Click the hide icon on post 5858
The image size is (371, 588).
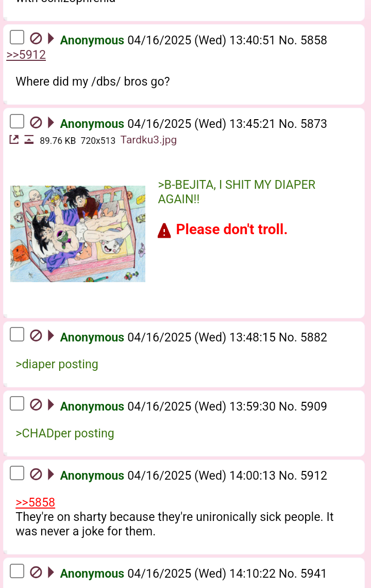(x=36, y=38)
